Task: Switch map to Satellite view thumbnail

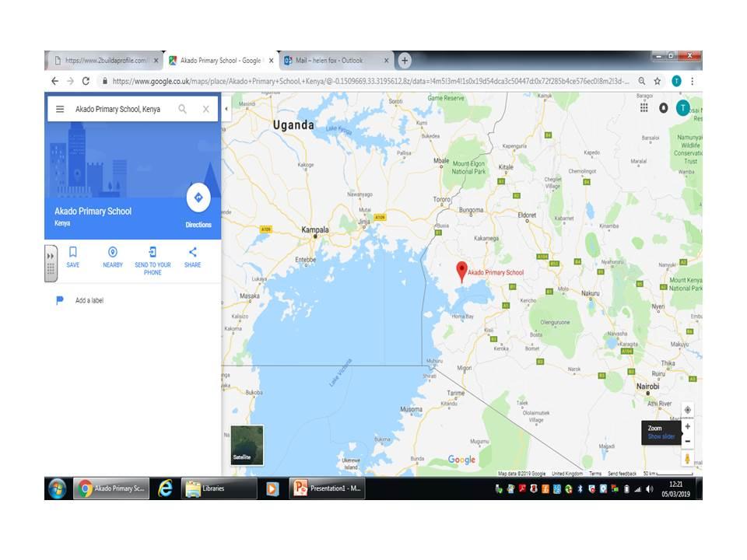Action: pos(247,445)
